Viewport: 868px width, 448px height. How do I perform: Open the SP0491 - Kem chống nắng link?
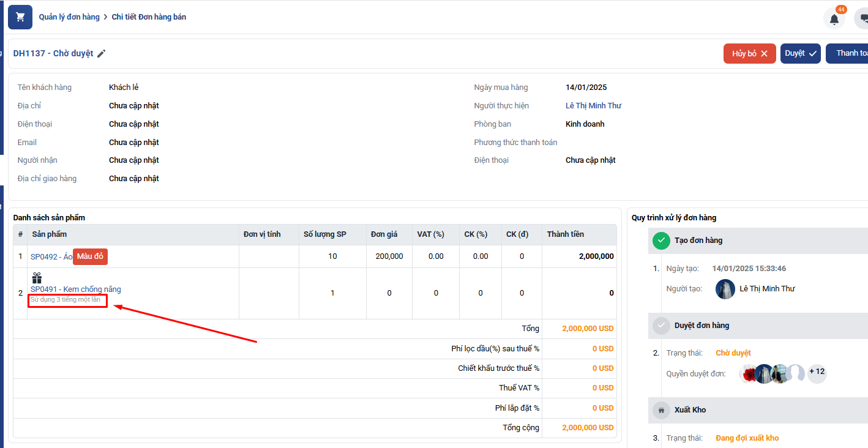point(76,289)
